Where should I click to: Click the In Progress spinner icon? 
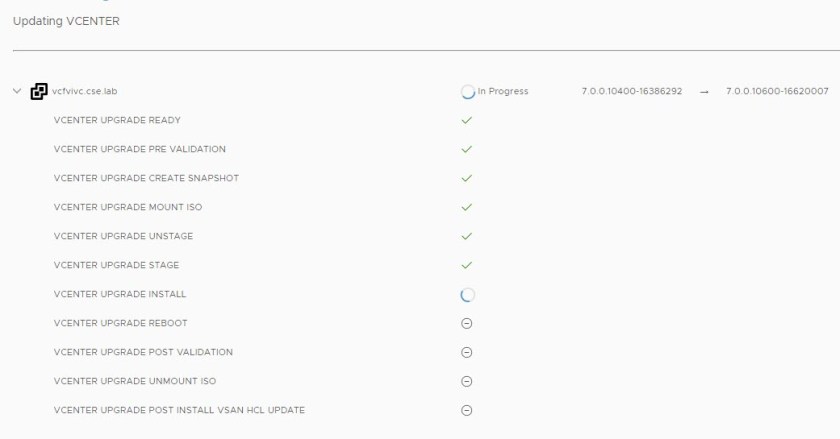pos(467,92)
